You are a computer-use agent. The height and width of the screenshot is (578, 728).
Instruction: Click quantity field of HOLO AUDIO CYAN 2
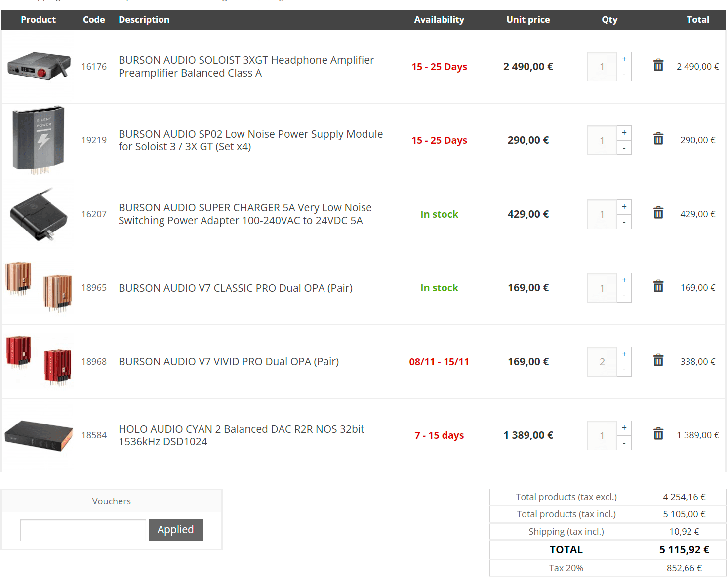point(602,435)
